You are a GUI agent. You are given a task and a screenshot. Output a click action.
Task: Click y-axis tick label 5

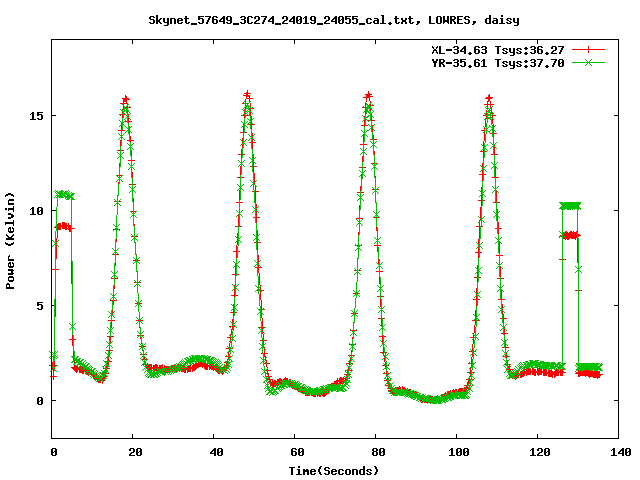click(x=40, y=306)
